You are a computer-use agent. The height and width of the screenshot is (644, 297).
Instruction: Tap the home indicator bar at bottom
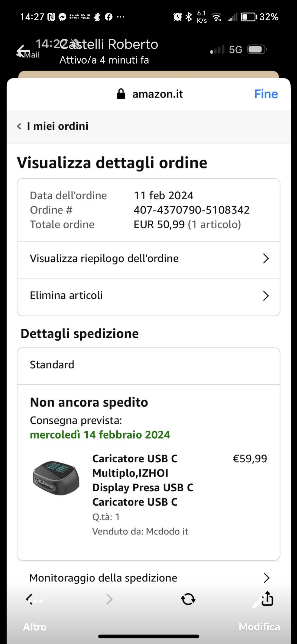click(x=148, y=636)
